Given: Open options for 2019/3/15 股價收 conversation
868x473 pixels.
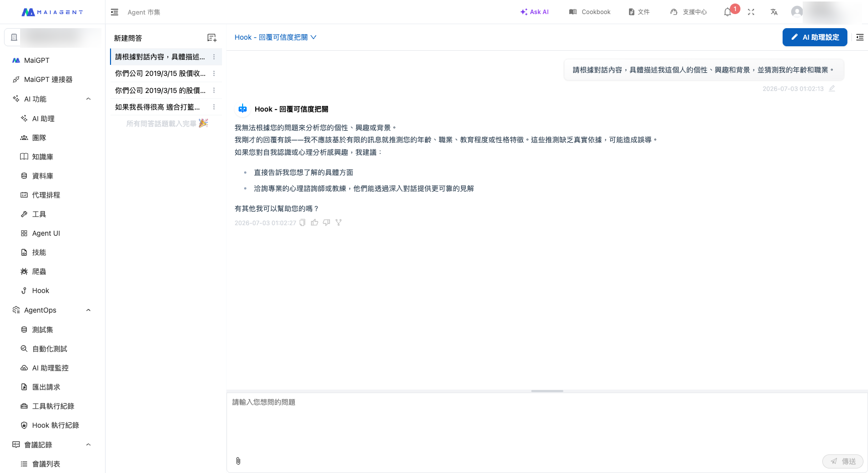Looking at the screenshot, I should click(214, 73).
